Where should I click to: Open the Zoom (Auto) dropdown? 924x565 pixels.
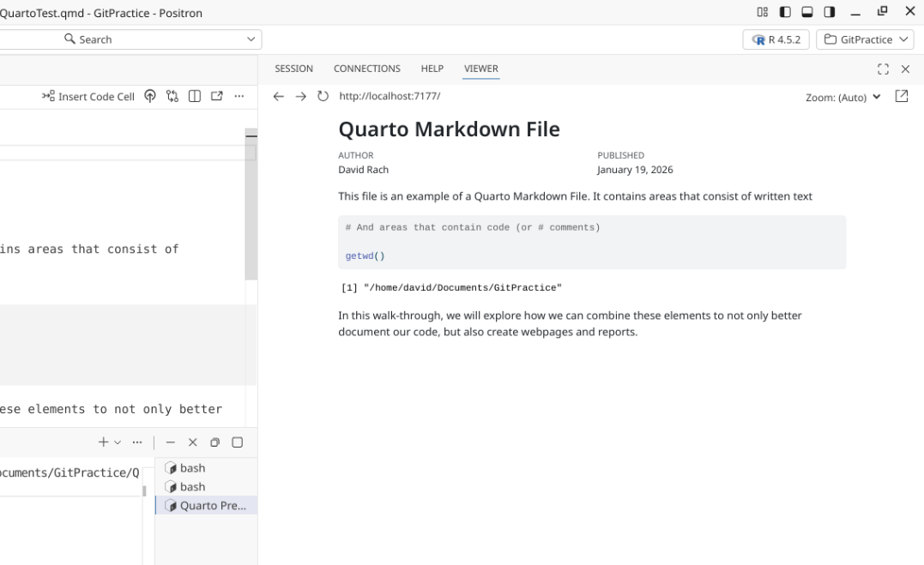(842, 98)
